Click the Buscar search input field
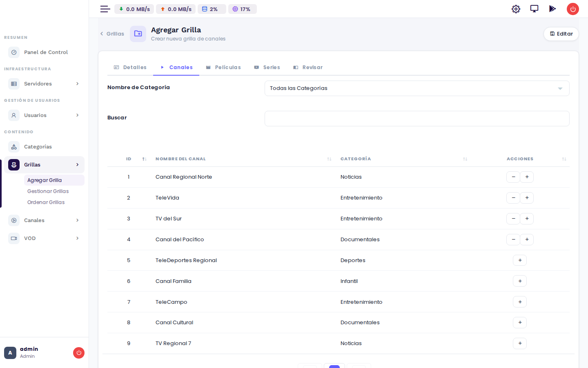This screenshot has width=588, height=368. 417,119
